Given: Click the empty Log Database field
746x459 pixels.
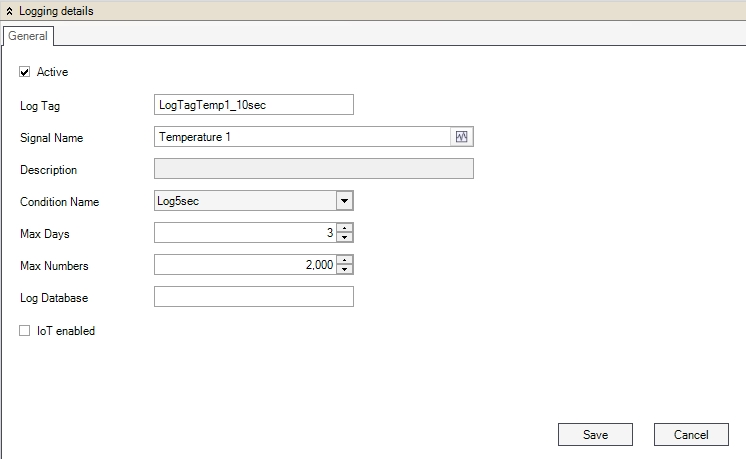Looking at the screenshot, I should point(254,297).
